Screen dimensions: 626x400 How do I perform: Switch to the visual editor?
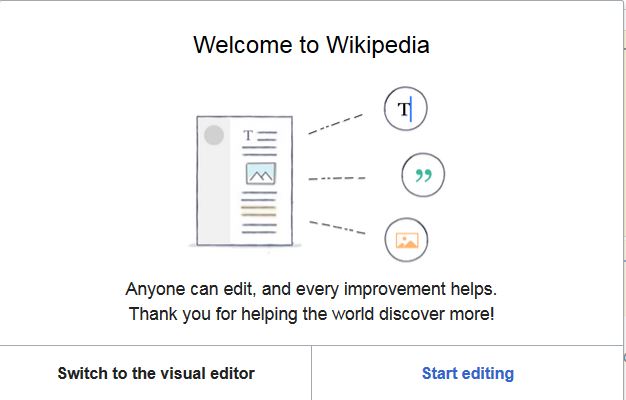(156, 373)
